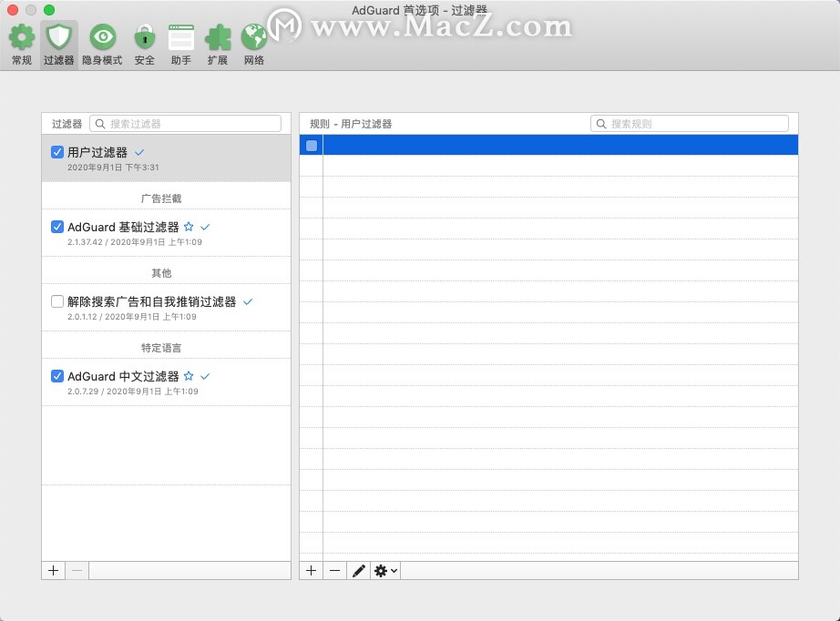
Task: Open the 隐身模式 stealth mode tab
Action: coord(102,45)
